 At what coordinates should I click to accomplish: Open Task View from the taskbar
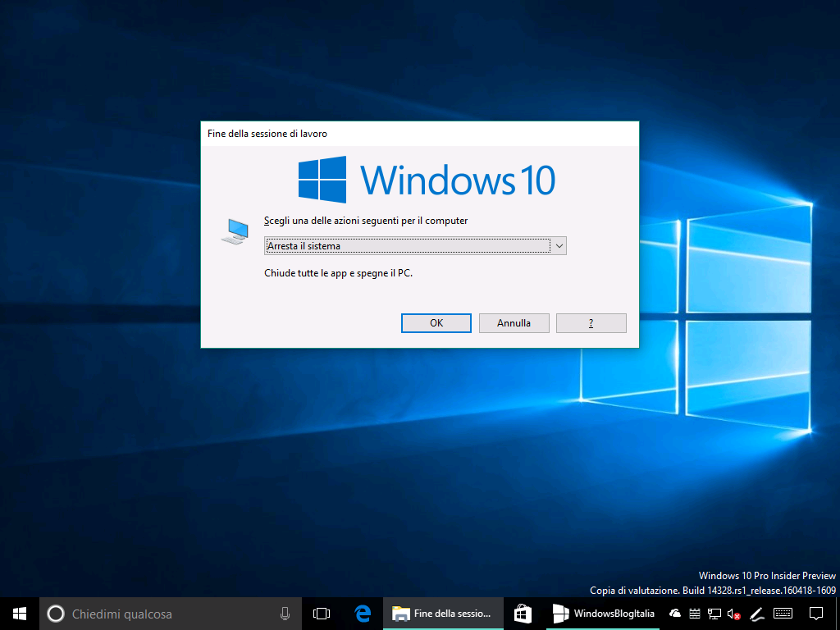point(322,614)
